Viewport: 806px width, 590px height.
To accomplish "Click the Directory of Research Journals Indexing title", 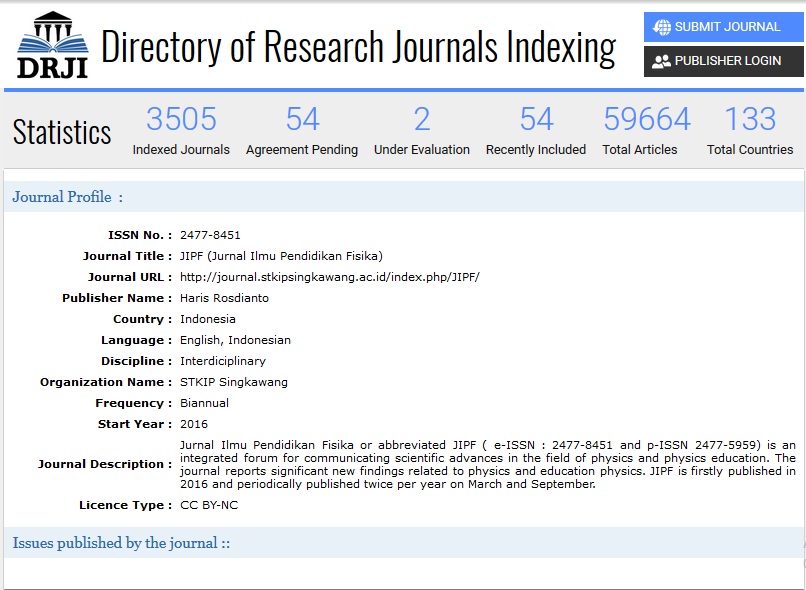I will pos(358,47).
